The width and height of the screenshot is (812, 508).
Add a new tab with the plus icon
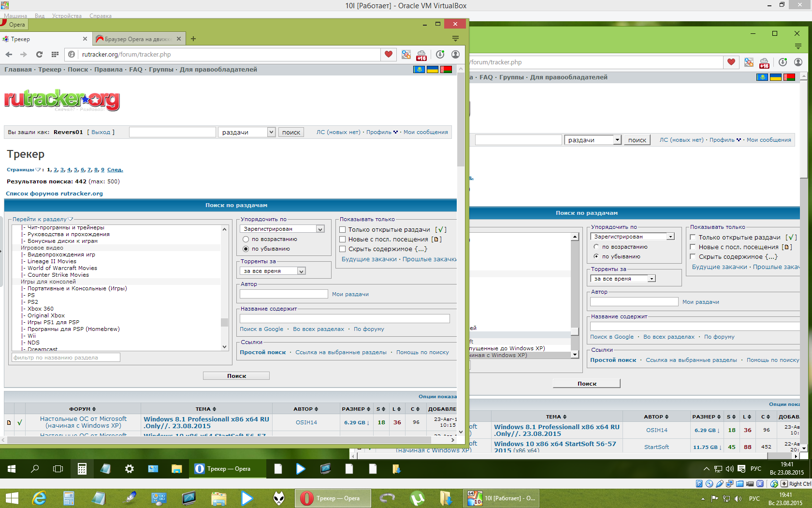[x=193, y=39]
